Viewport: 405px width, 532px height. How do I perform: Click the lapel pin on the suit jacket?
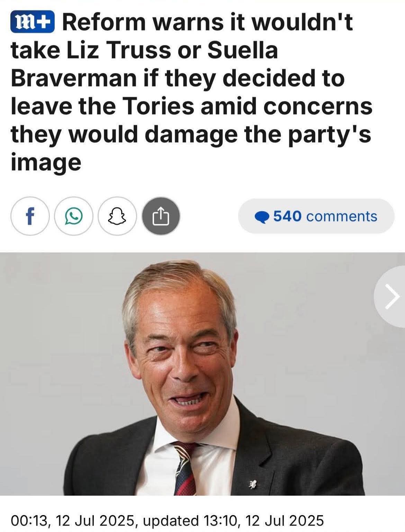pos(252,484)
